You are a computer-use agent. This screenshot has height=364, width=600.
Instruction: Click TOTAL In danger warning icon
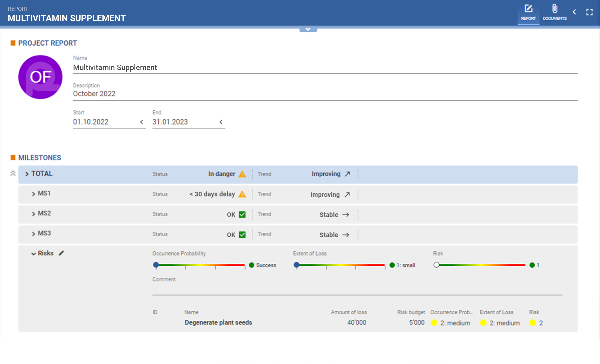[x=242, y=174]
